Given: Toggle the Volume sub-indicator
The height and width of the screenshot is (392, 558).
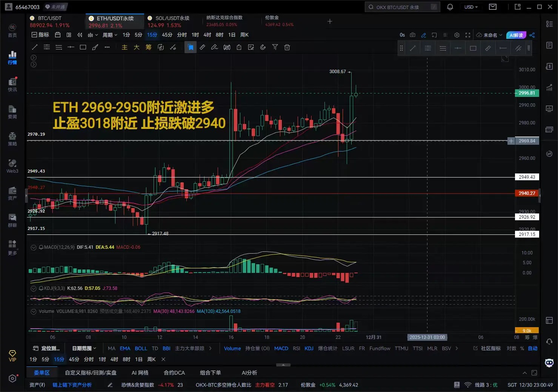Looking at the screenshot, I should click(232, 348).
